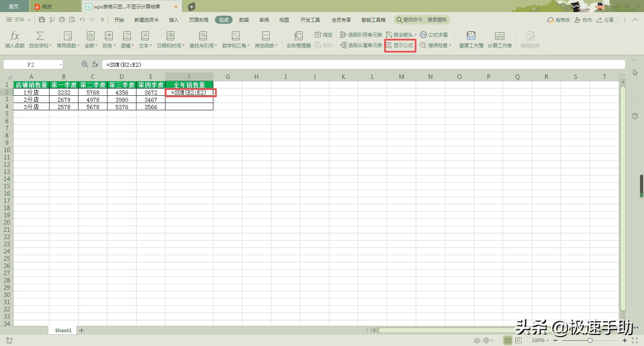Select the Sheet1 sheet tab
The height and width of the screenshot is (346, 644).
pyautogui.click(x=63, y=330)
